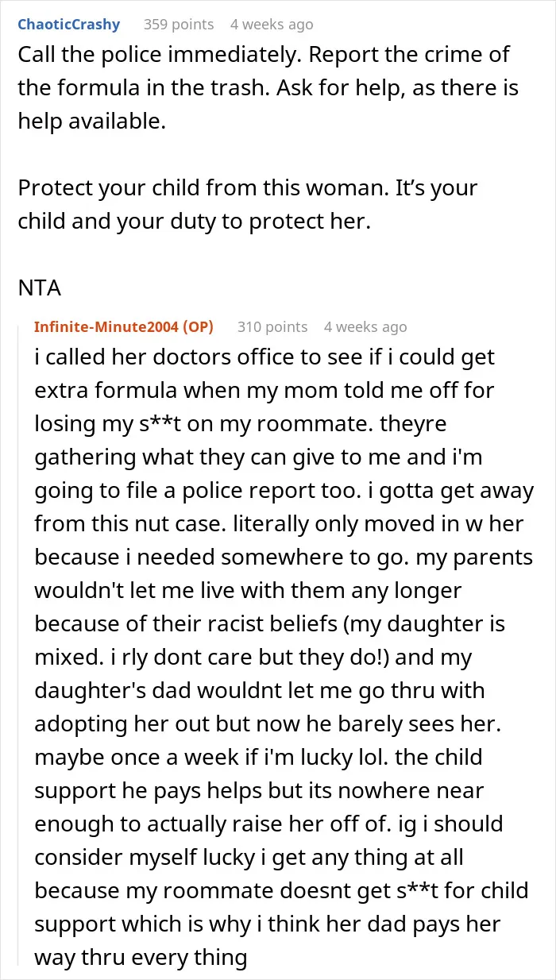
Task: Click the 'NTA' verdict text
Action: coord(40,287)
